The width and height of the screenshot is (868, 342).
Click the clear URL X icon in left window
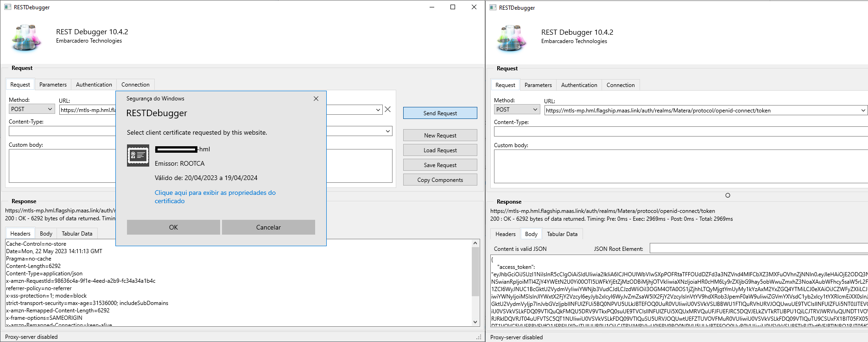(x=388, y=109)
